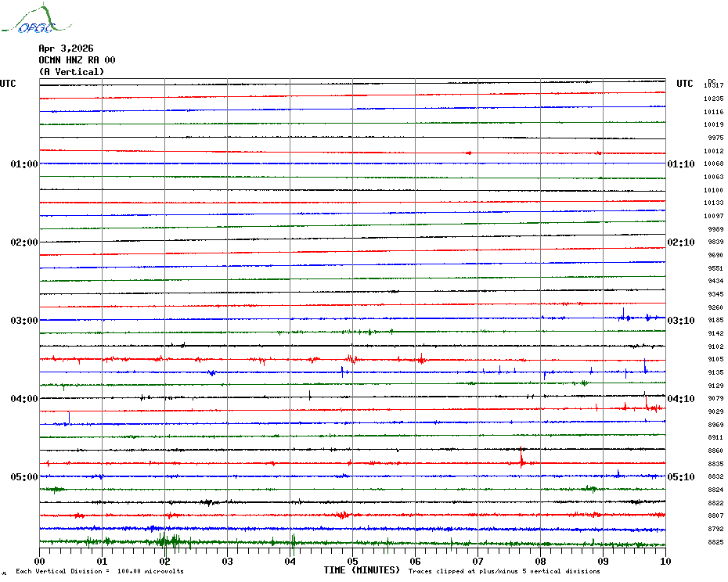Image resolution: width=728 pixels, height=582 pixels.
Task: Click the DC value "9434"
Action: coord(715,281)
